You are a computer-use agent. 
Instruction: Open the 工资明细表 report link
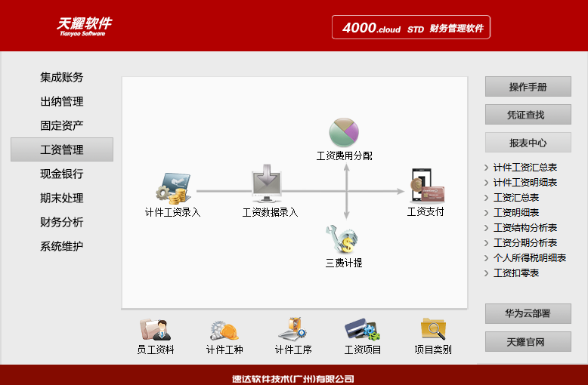[x=516, y=212]
